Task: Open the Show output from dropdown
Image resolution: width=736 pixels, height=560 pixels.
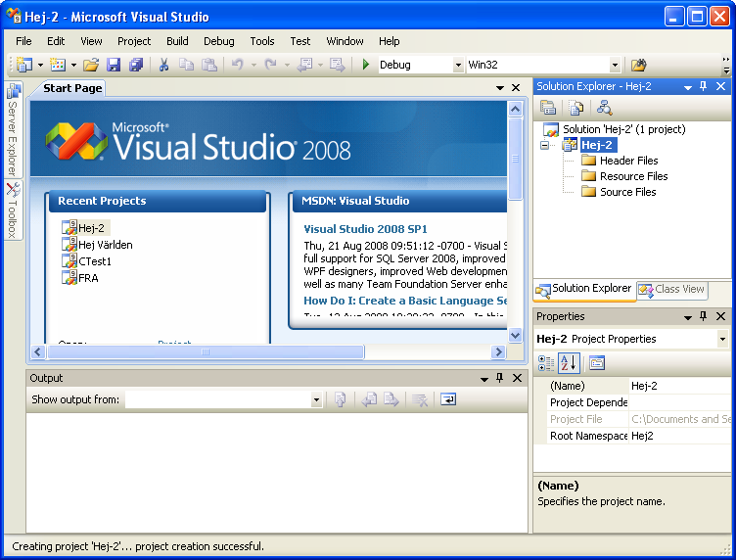Action: (x=316, y=400)
